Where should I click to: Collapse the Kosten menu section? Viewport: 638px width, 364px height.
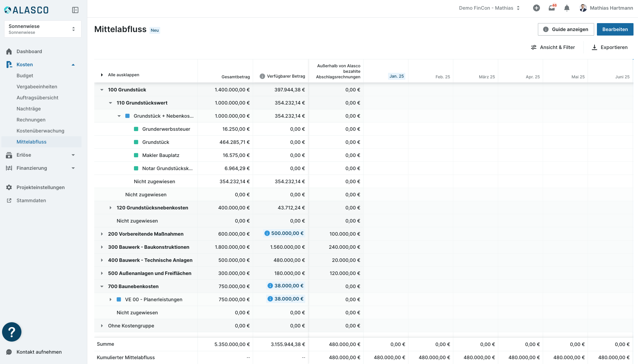pyautogui.click(x=73, y=65)
